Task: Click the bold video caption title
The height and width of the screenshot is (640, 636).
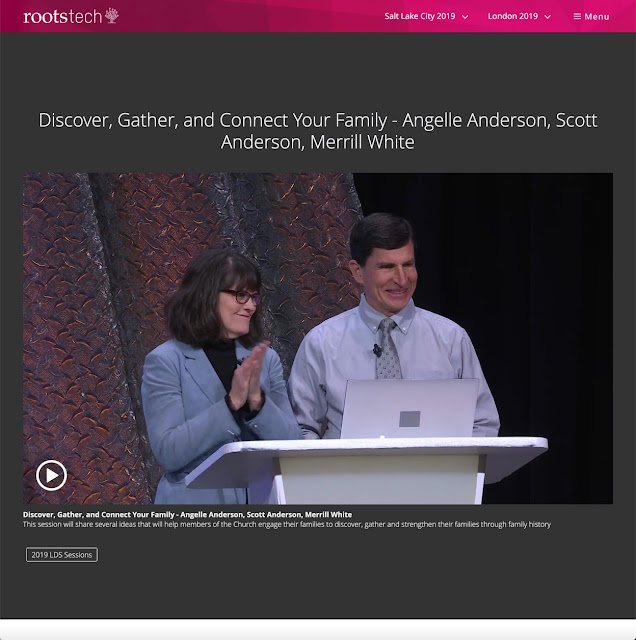Action: point(187,514)
